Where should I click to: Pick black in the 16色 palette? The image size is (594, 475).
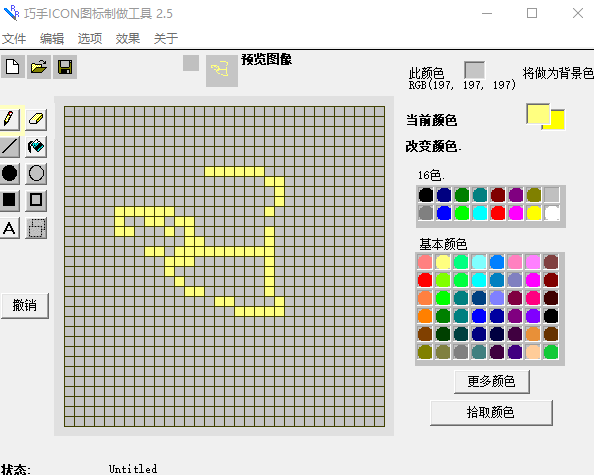426,195
